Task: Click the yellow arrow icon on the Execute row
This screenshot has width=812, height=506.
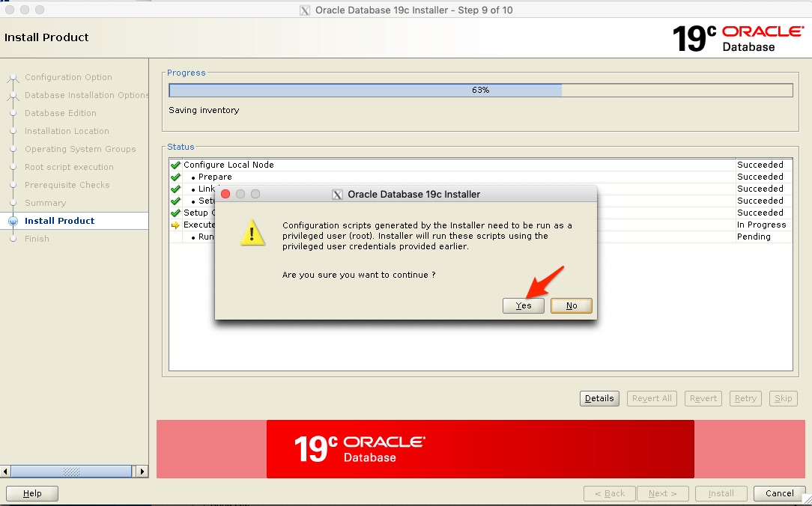Action: 175,225
